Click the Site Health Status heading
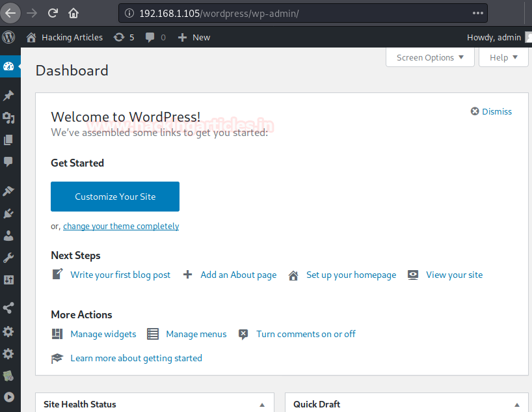 click(80, 404)
